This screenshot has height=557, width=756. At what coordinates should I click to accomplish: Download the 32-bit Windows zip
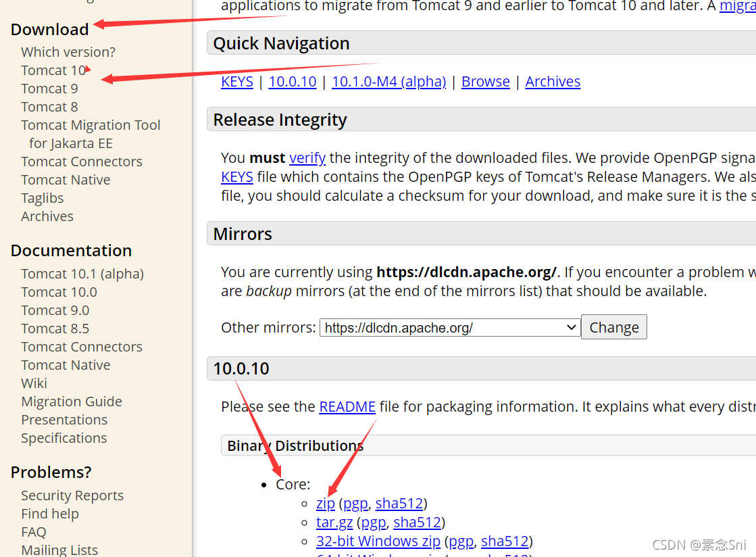(378, 541)
